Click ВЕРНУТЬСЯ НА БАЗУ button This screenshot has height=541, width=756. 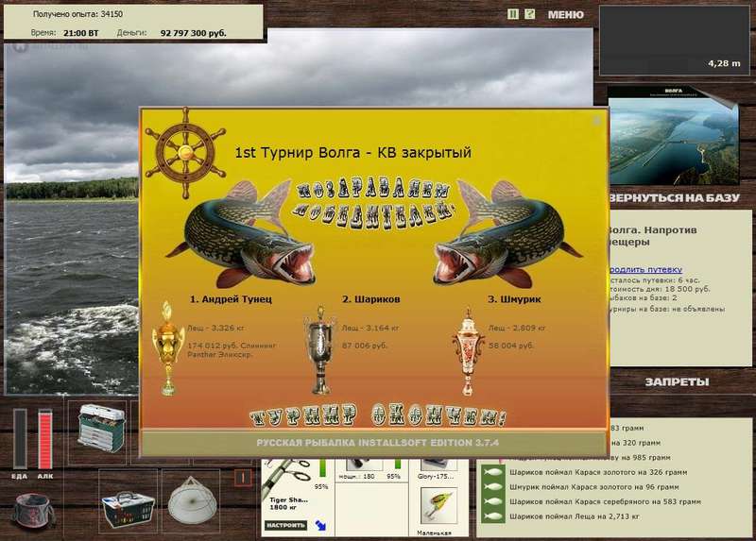674,197
